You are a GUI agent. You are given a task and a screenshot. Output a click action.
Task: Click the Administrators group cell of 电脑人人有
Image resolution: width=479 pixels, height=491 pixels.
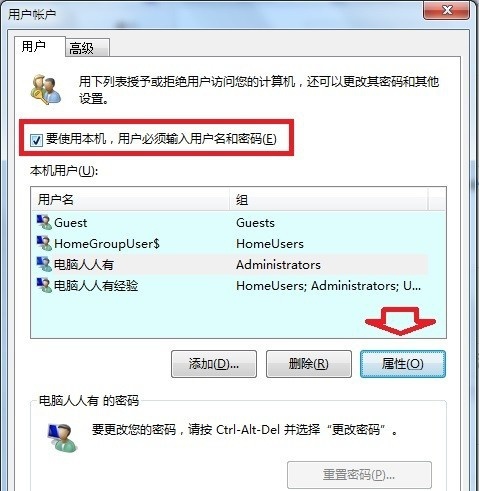(x=278, y=265)
